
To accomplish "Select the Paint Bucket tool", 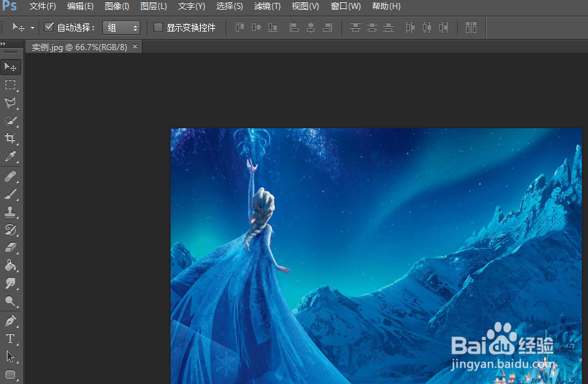I will click(x=10, y=265).
